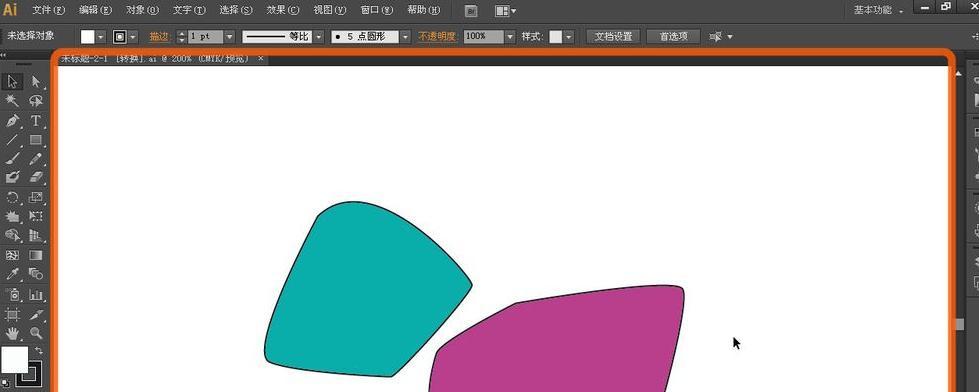
Task: Expand the opacity 100% dropdown
Action: 510,37
